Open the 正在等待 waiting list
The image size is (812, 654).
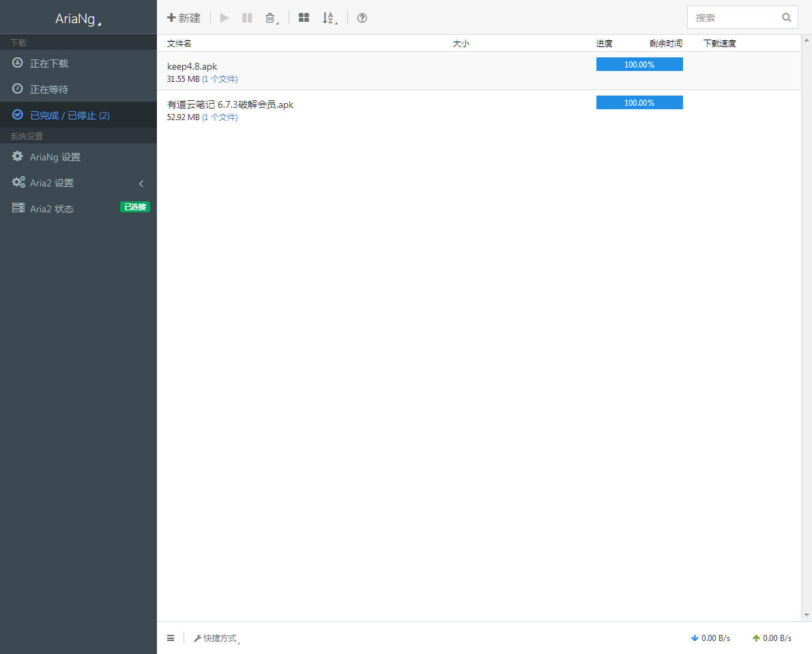(78, 89)
